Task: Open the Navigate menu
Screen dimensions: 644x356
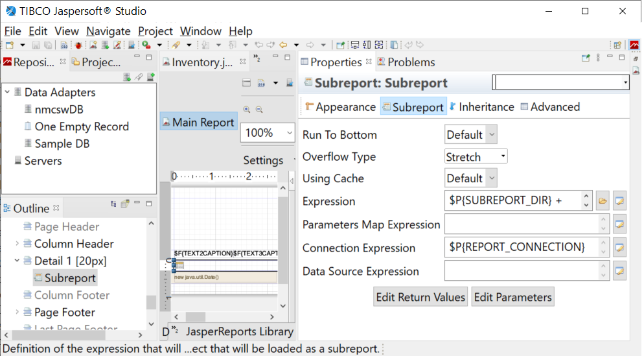Action: click(108, 31)
